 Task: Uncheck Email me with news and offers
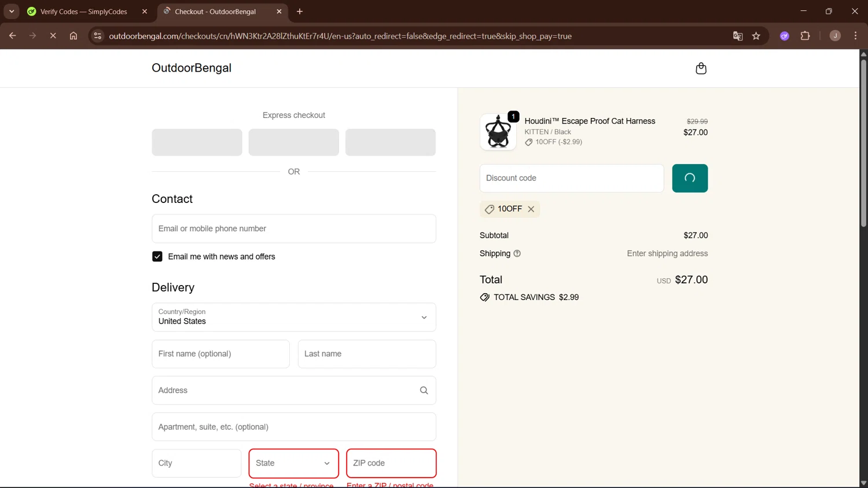pos(157,257)
